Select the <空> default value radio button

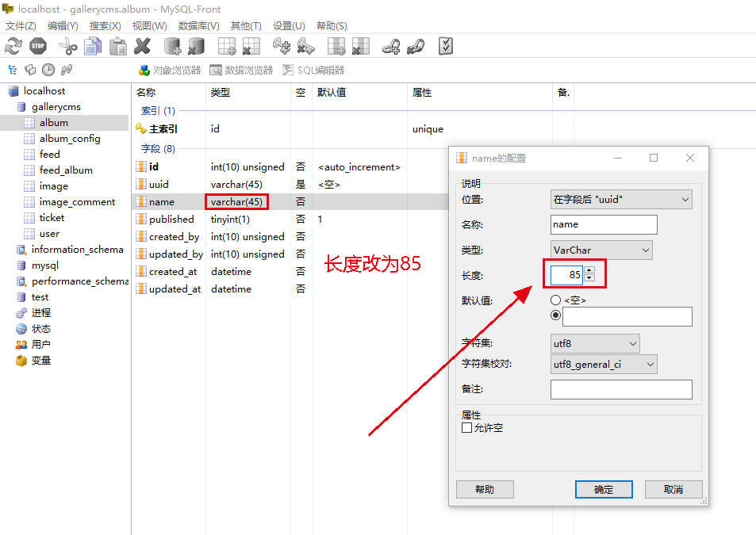click(555, 300)
